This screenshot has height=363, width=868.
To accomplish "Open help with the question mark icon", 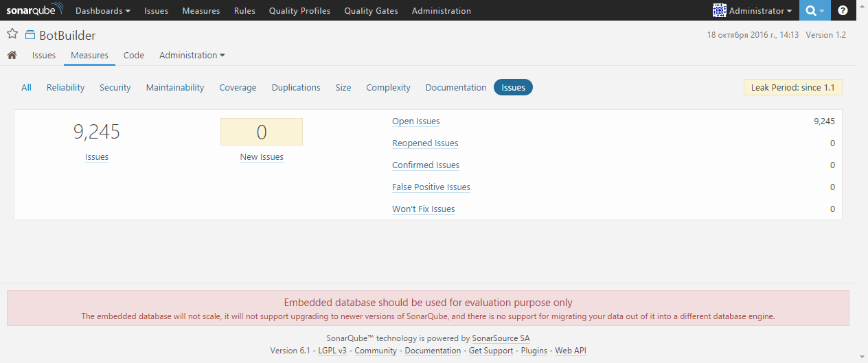I will click(843, 10).
